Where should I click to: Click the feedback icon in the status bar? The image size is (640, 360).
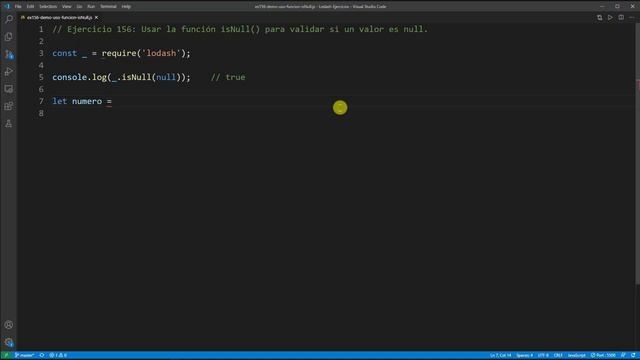click(623, 356)
